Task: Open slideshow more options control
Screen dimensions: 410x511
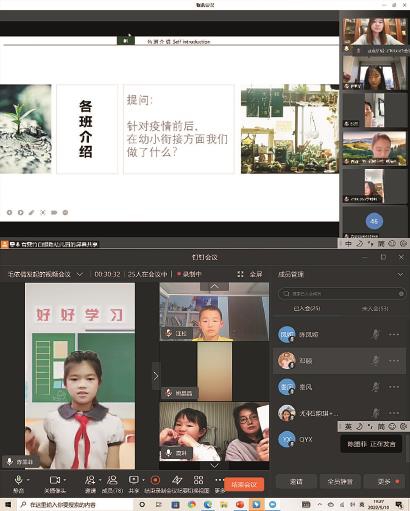Action: point(65,212)
